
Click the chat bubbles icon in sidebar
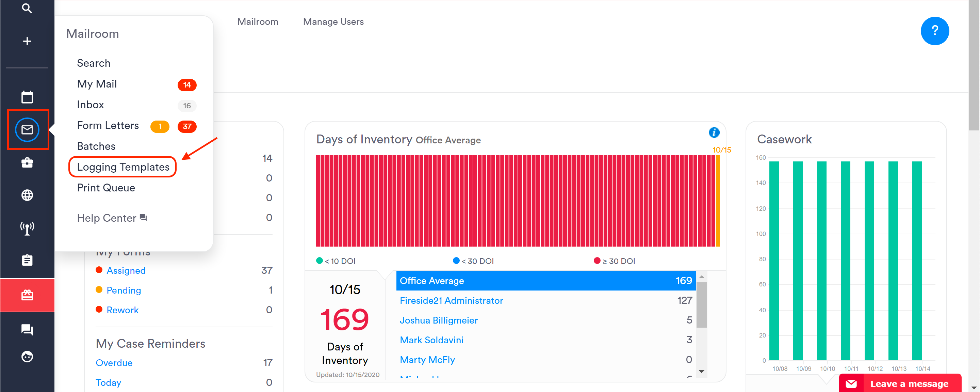coord(27,330)
